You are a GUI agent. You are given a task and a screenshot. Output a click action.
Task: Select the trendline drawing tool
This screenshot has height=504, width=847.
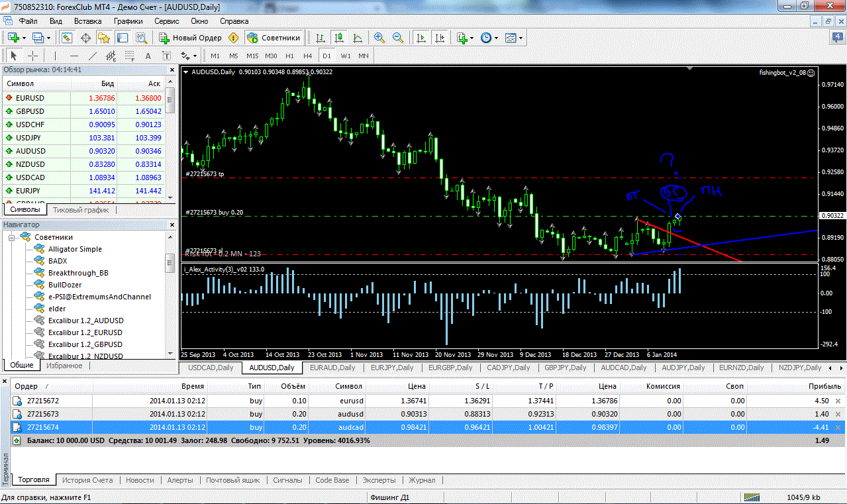point(93,56)
